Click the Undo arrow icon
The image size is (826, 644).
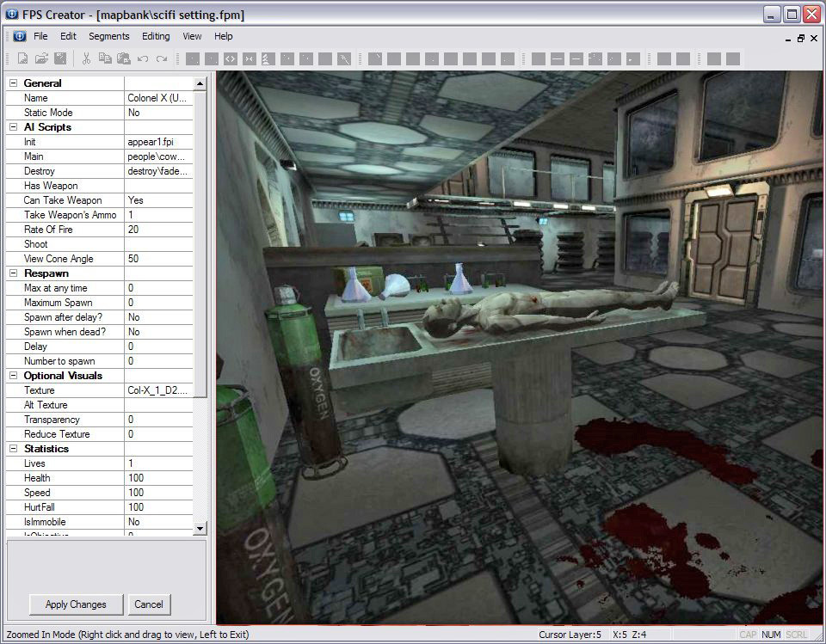(143, 58)
